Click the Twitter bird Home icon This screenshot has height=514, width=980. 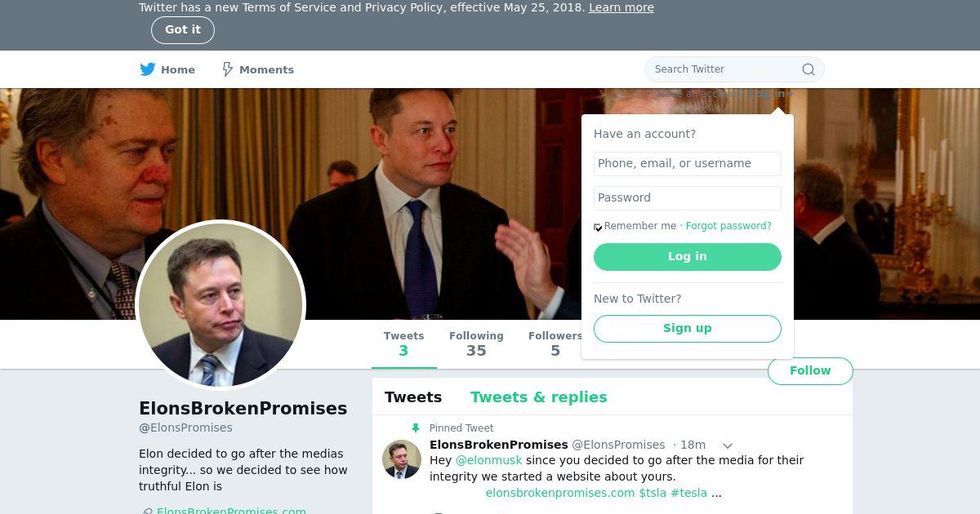point(148,69)
